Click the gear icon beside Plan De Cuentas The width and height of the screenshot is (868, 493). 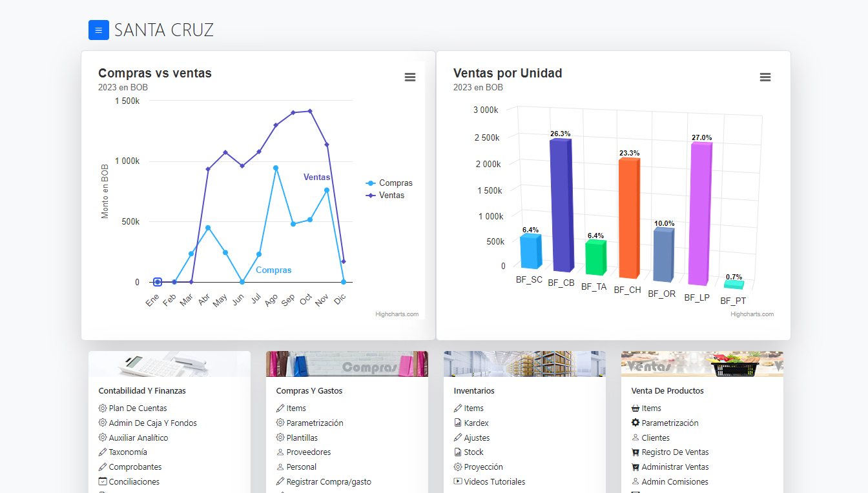pos(103,408)
